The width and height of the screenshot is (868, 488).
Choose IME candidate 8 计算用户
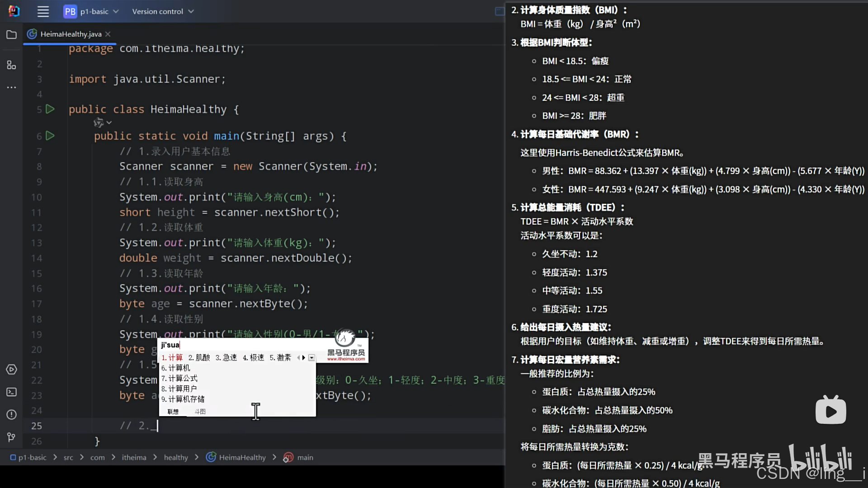pos(179,389)
